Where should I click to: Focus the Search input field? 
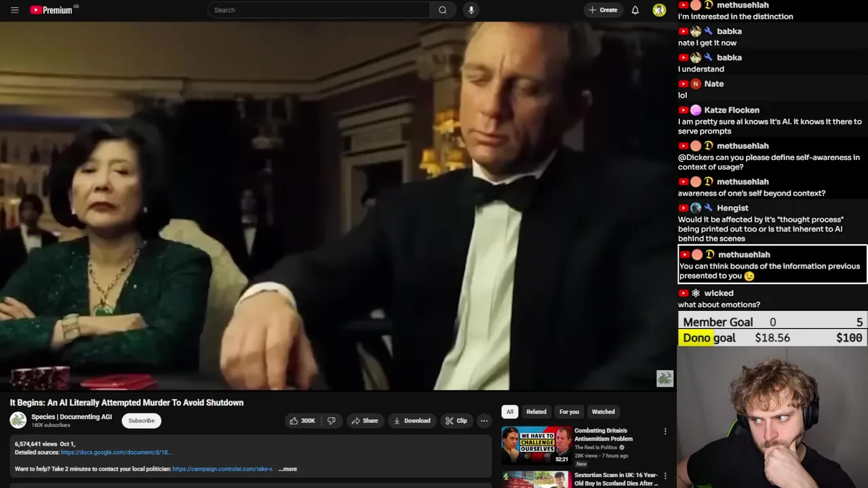coord(319,10)
